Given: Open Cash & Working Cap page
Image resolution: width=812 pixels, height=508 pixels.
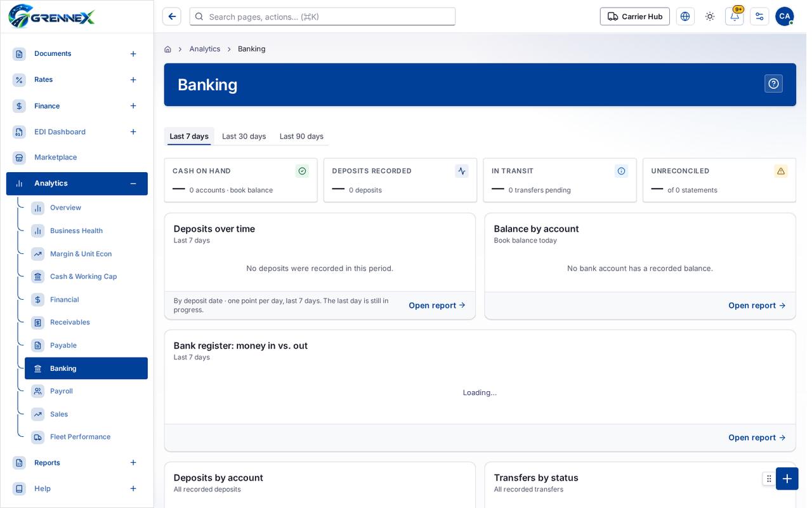Looking at the screenshot, I should [86, 277].
